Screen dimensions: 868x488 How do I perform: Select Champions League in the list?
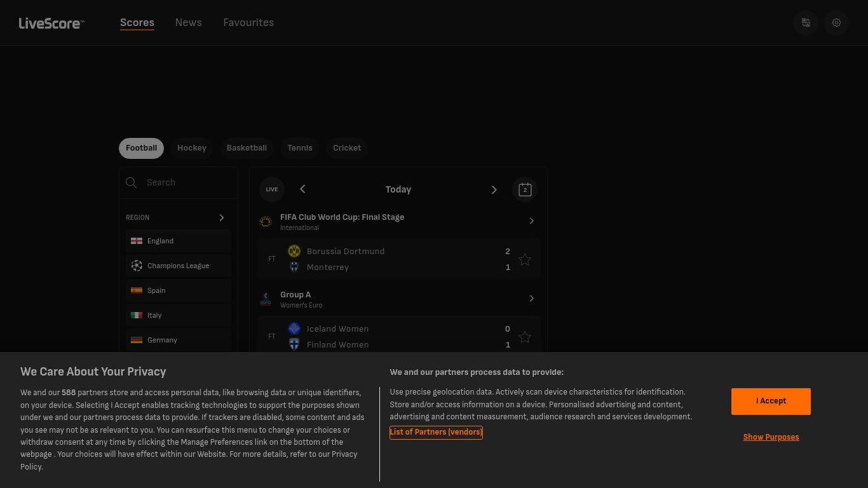[x=179, y=266]
